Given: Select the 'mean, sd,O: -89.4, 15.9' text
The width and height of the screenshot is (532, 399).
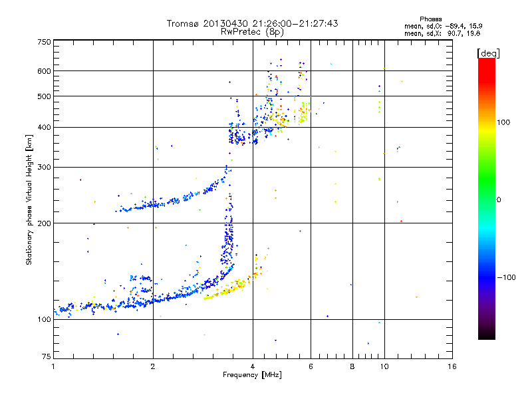Looking at the screenshot, I should 443,26.
